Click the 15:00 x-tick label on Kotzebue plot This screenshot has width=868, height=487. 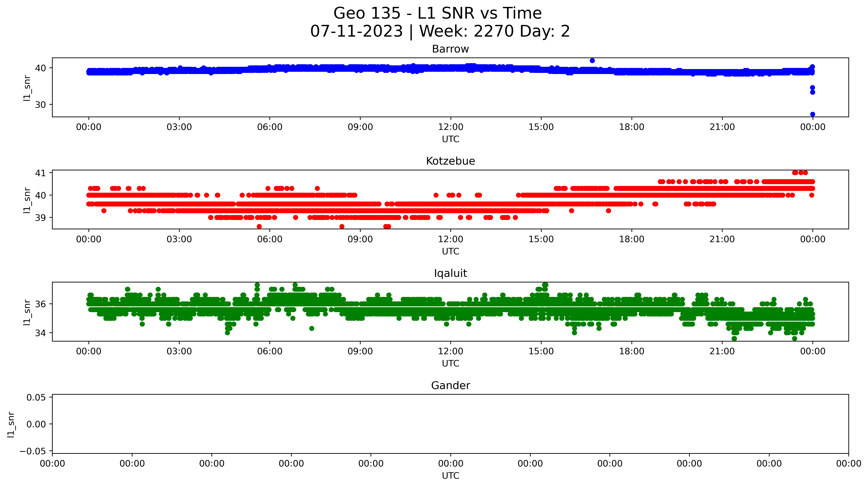(x=541, y=240)
